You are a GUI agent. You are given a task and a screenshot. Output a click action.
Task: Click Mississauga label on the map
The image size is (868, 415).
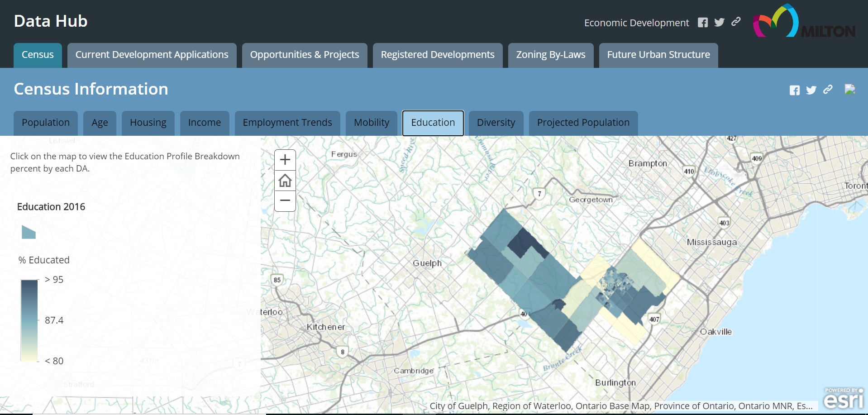pyautogui.click(x=712, y=242)
